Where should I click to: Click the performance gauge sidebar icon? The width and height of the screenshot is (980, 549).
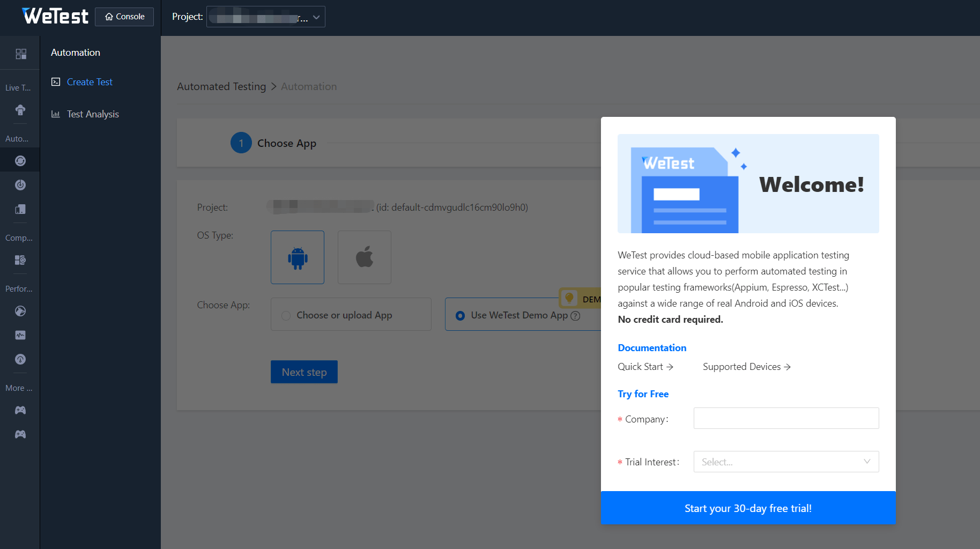20,359
